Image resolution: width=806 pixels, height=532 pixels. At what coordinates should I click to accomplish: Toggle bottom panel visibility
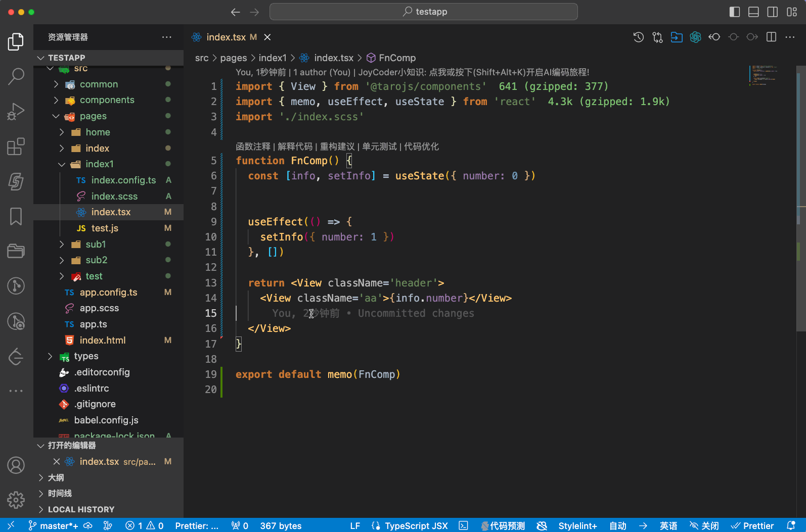coord(753,12)
